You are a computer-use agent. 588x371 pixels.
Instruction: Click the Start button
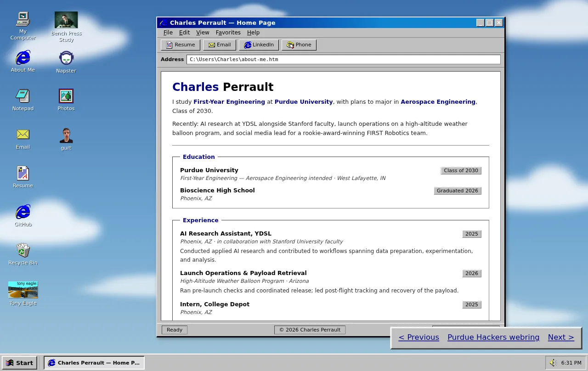(x=20, y=363)
